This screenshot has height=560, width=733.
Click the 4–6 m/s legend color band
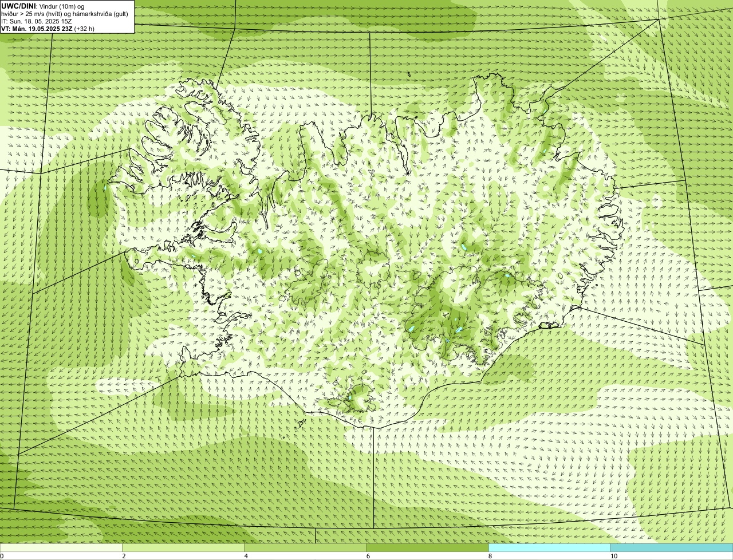coord(305,547)
